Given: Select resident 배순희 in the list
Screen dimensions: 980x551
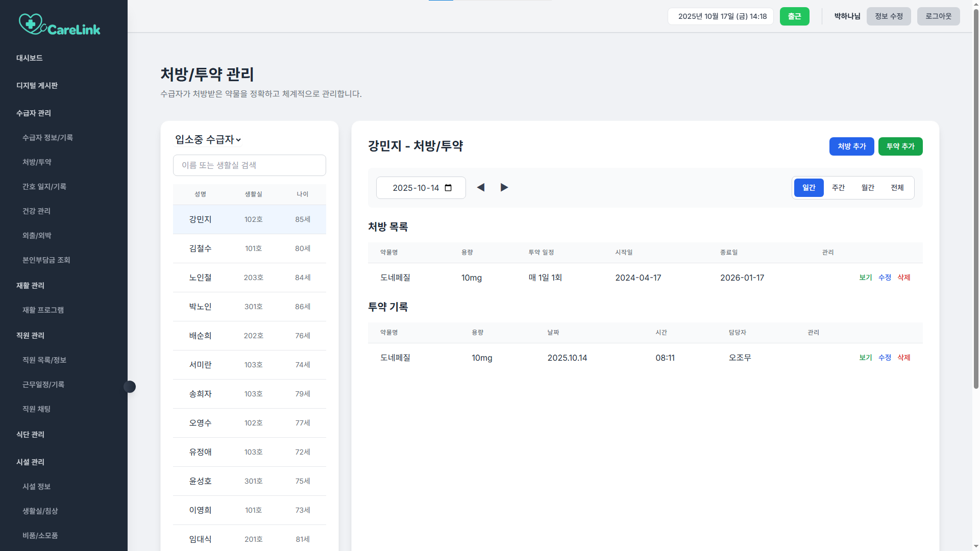Looking at the screenshot, I should pos(250,336).
